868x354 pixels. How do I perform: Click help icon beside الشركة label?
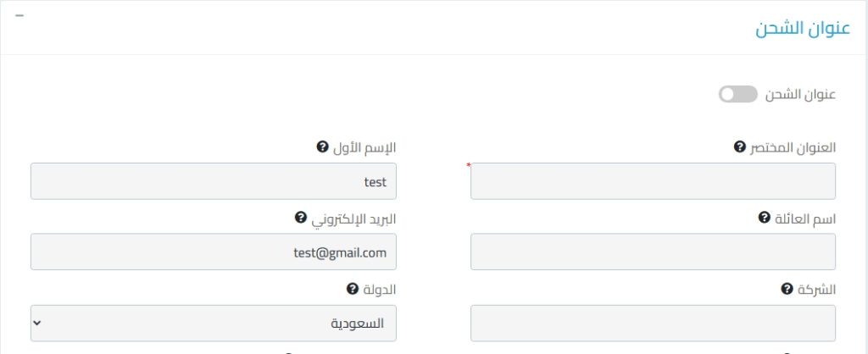[x=786, y=289]
